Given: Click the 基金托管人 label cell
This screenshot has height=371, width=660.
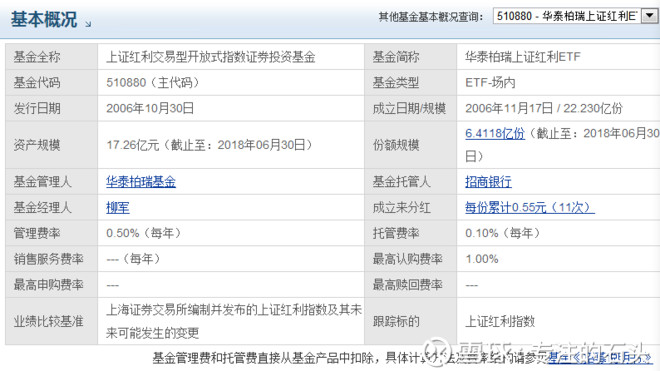Looking at the screenshot, I should coord(410,182).
